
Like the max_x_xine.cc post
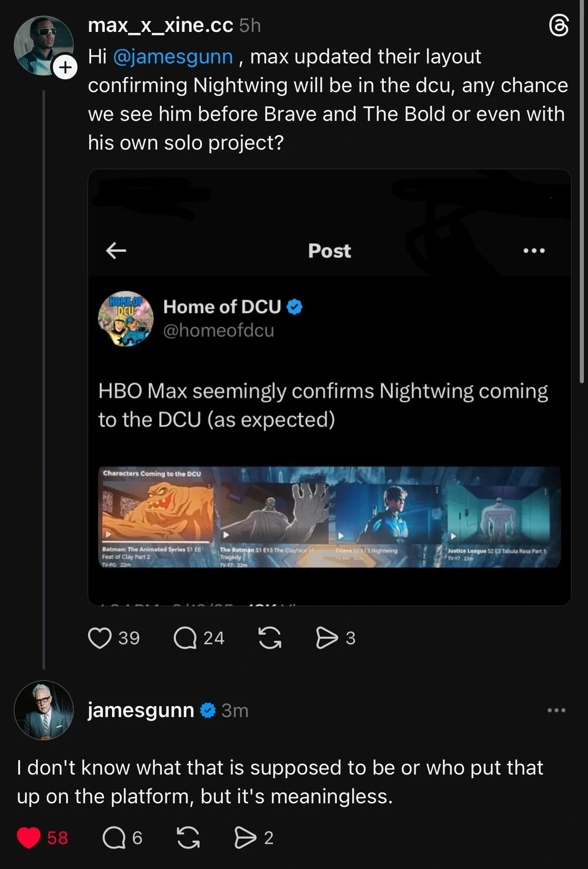click(99, 638)
